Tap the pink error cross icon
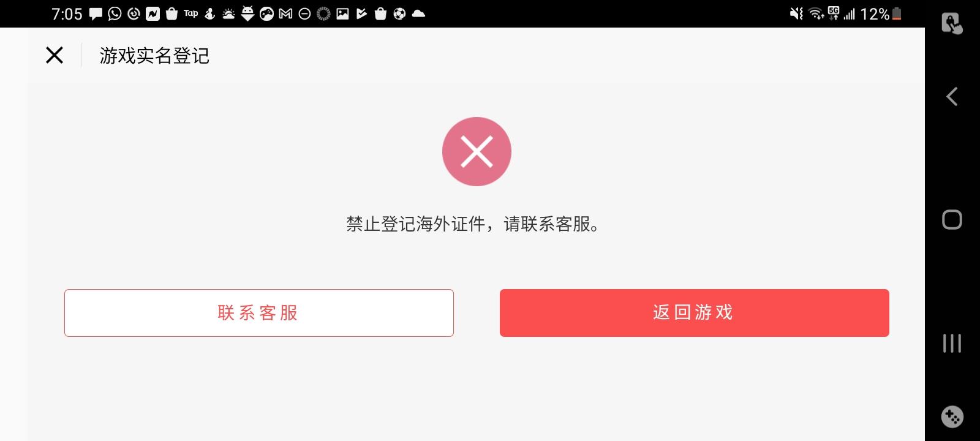980x441 pixels. [477, 151]
